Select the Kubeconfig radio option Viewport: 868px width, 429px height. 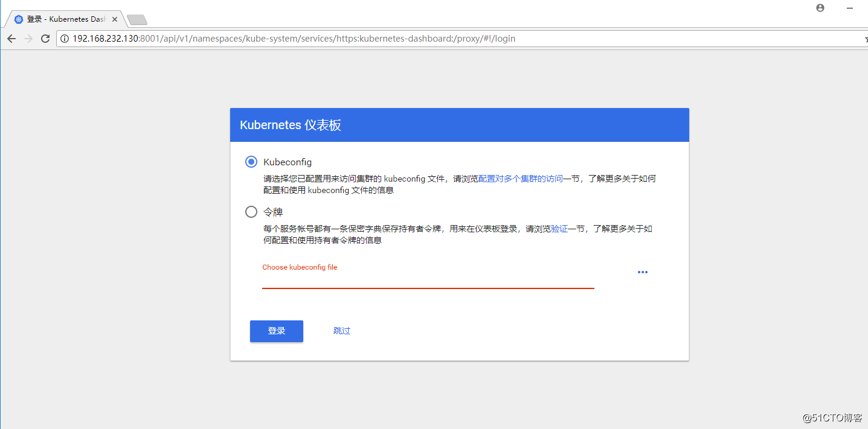251,162
